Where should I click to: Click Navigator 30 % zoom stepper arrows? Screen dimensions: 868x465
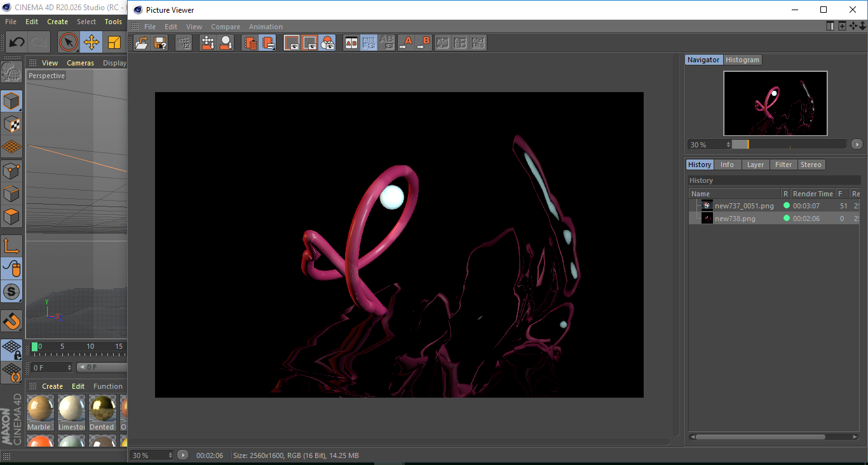tap(728, 145)
